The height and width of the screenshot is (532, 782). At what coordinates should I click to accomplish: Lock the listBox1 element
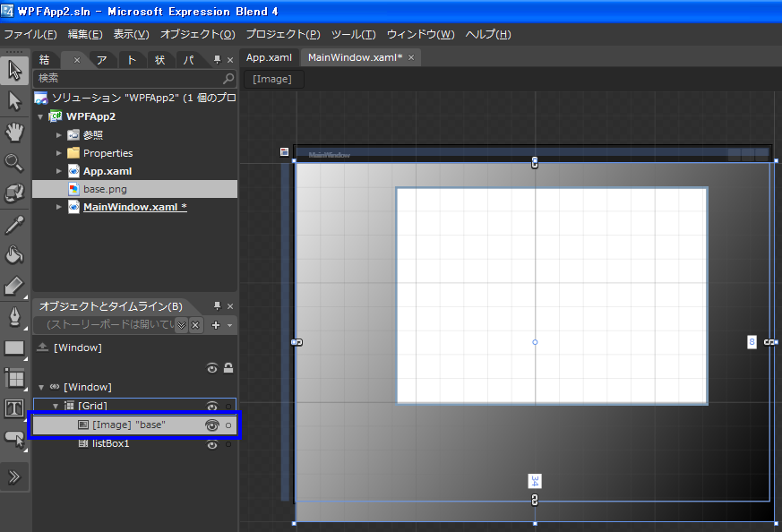[x=228, y=444]
